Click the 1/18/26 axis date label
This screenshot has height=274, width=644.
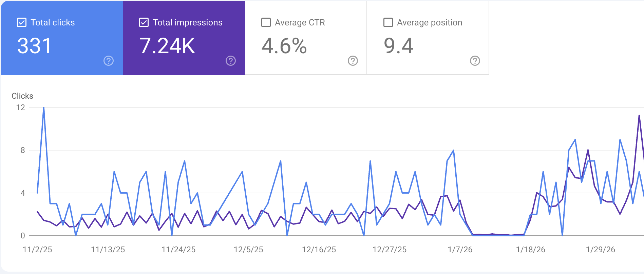[x=531, y=250]
